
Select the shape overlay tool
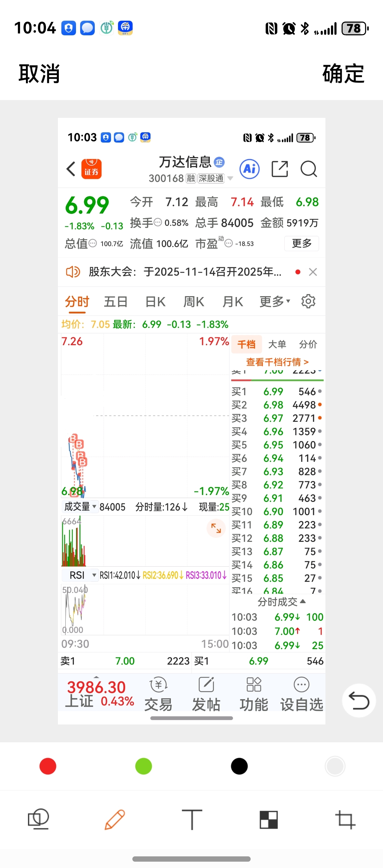(38, 819)
